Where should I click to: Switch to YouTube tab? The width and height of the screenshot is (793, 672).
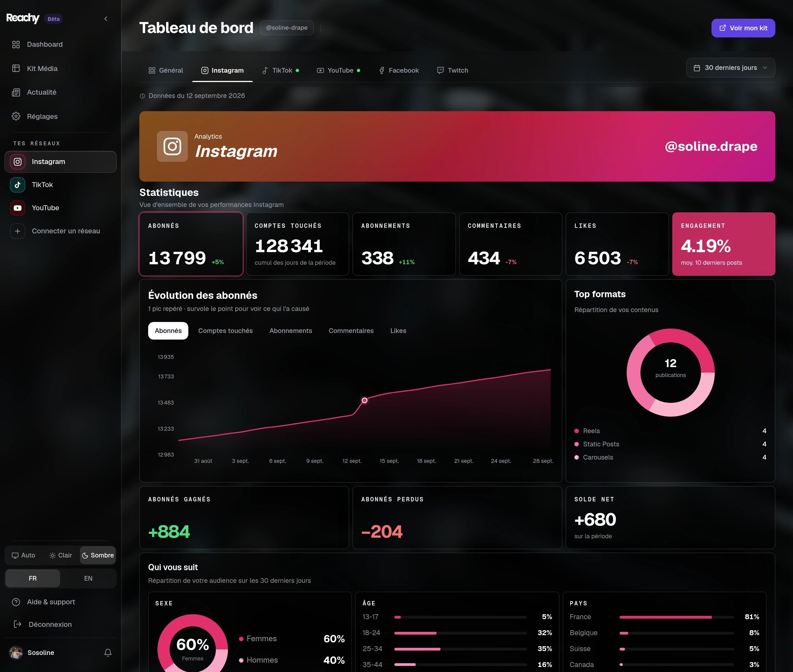coord(339,70)
